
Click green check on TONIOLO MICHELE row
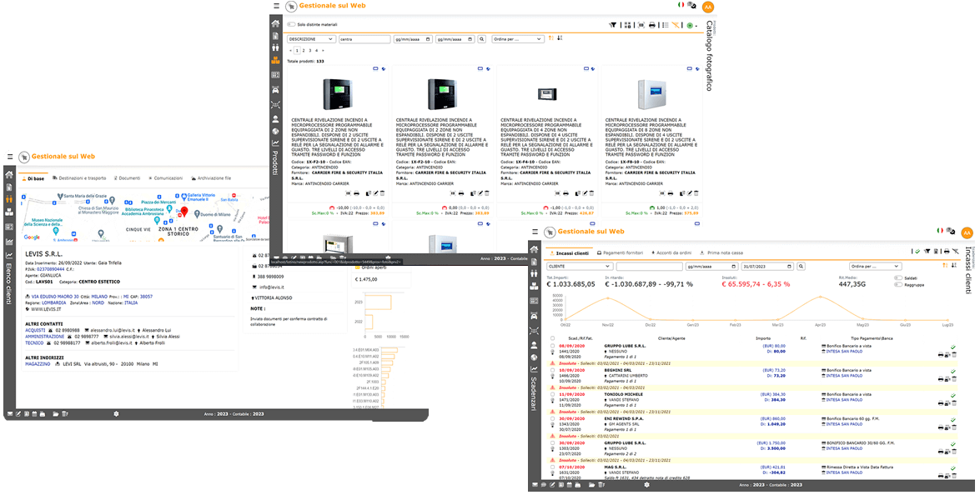pos(953,396)
